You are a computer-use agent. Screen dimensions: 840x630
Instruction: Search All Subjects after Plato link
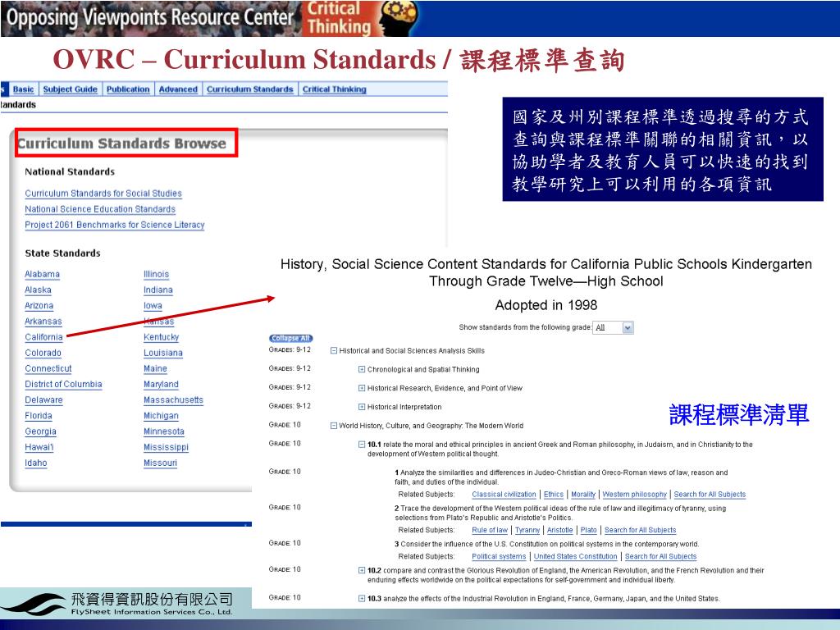pyautogui.click(x=640, y=531)
